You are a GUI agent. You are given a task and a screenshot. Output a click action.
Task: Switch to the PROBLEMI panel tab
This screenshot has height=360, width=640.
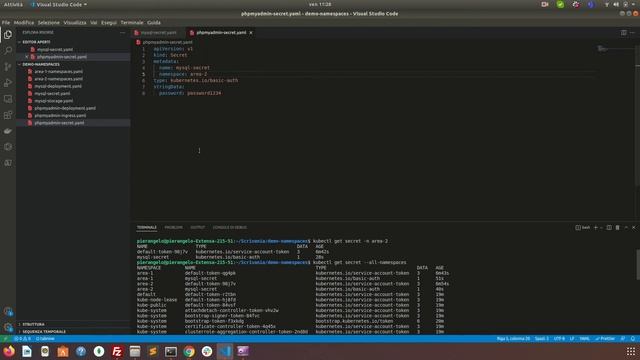click(x=173, y=227)
